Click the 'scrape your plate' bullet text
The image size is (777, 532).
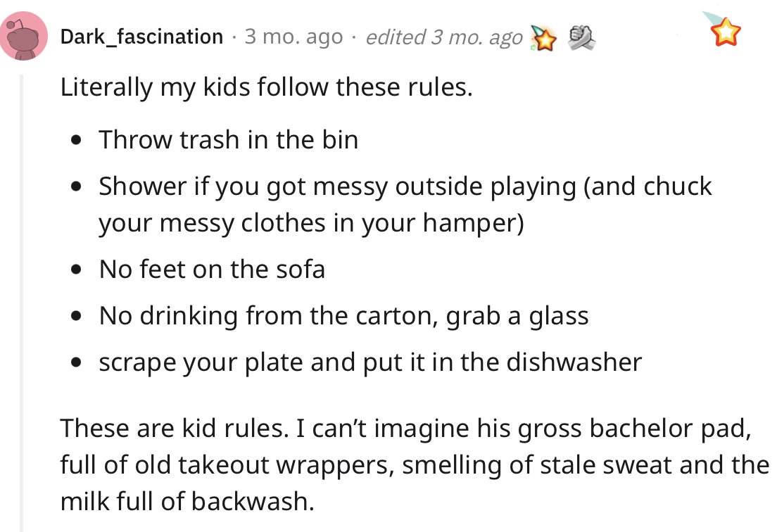point(370,362)
